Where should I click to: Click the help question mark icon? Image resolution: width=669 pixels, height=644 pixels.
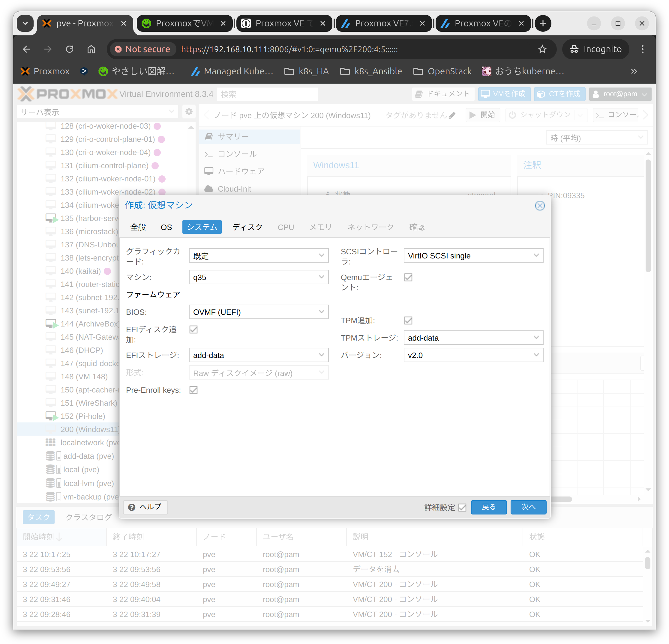[132, 507]
